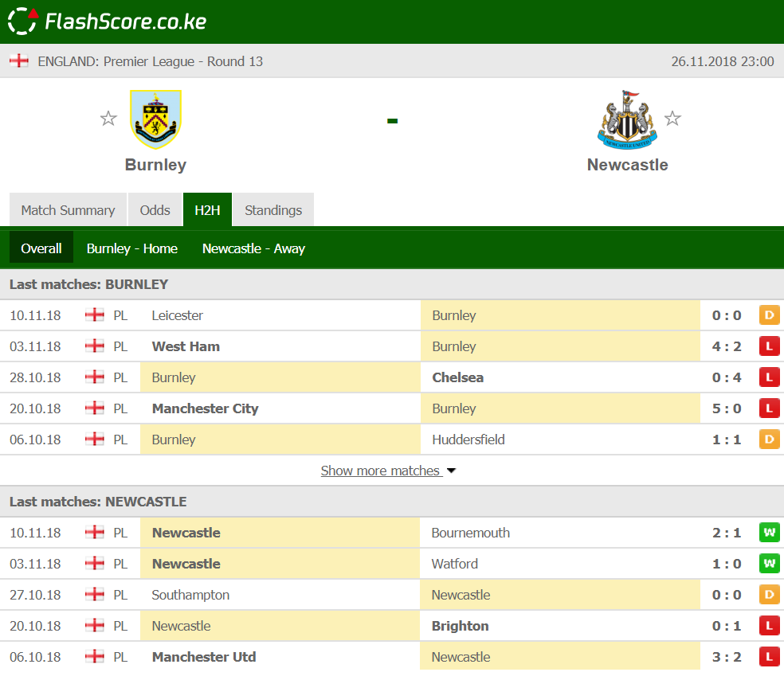Image resolution: width=784 pixels, height=676 pixels.
Task: Click the match date 26.11.2018 23:00
Action: (x=723, y=61)
